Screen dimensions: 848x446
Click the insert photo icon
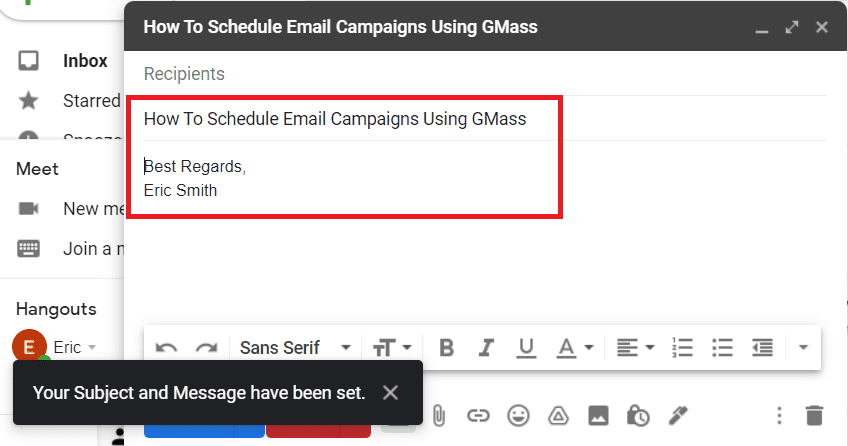(x=598, y=415)
